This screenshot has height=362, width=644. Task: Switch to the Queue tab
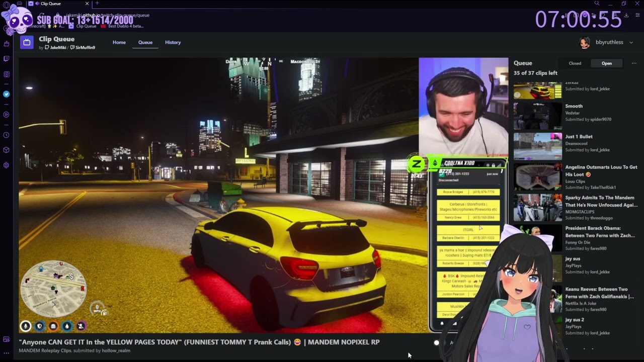(145, 42)
